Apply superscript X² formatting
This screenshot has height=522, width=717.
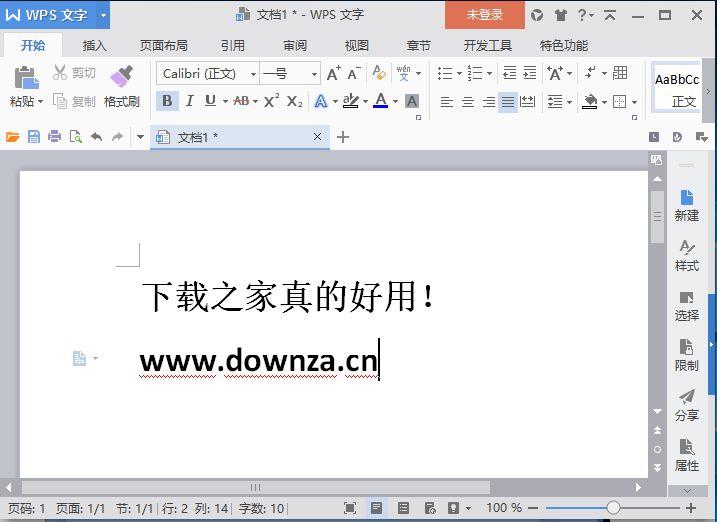[272, 101]
